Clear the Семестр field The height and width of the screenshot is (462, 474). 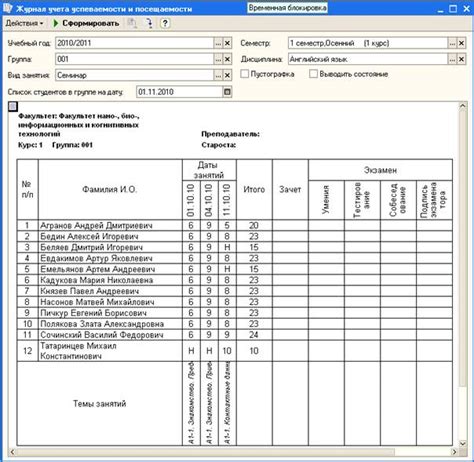point(461,43)
